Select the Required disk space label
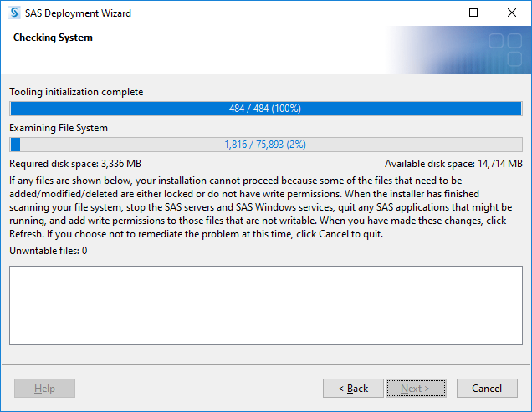The height and width of the screenshot is (412, 532). point(75,164)
